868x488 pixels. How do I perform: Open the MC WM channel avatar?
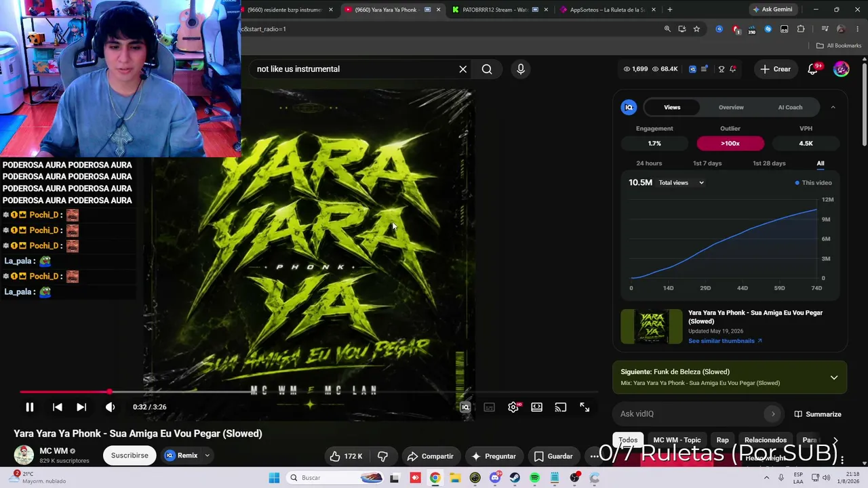point(24,455)
